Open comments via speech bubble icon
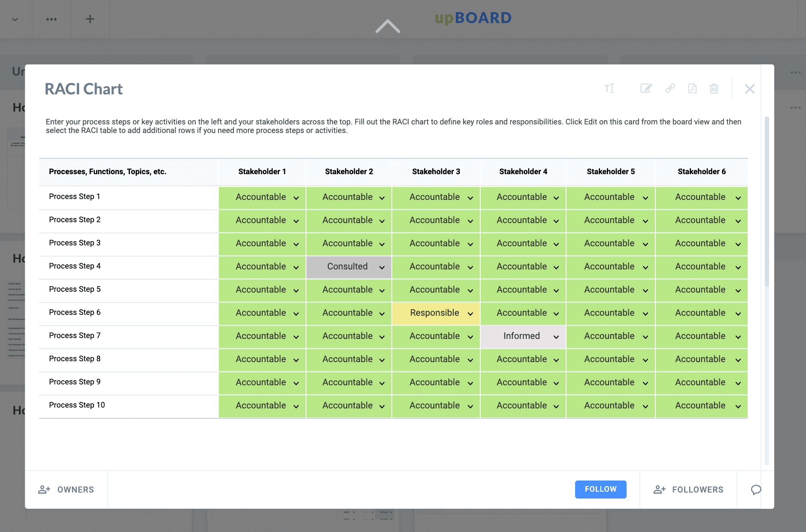This screenshot has width=806, height=532. 756,490
